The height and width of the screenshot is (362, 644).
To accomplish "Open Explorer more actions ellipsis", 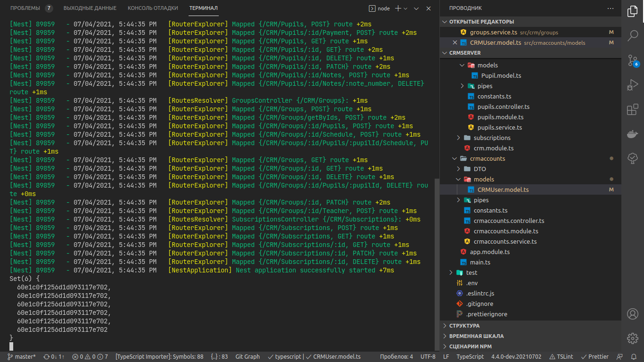I will point(611,8).
